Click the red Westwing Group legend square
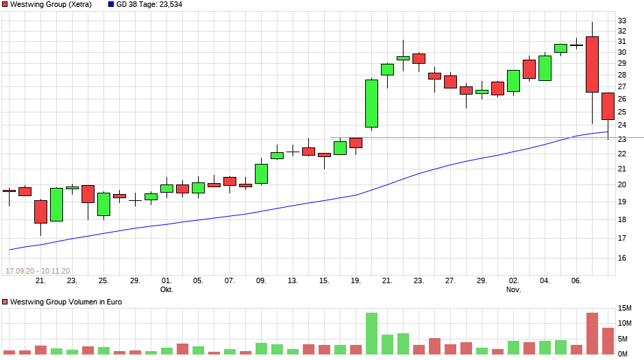The height and width of the screenshot is (360, 644). [x=5, y=5]
